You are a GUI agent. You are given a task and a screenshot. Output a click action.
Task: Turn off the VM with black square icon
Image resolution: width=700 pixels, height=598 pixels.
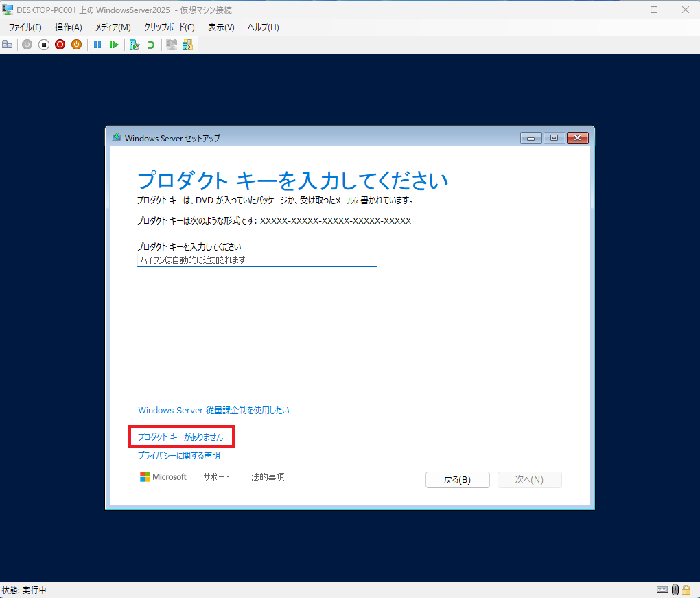click(x=44, y=45)
